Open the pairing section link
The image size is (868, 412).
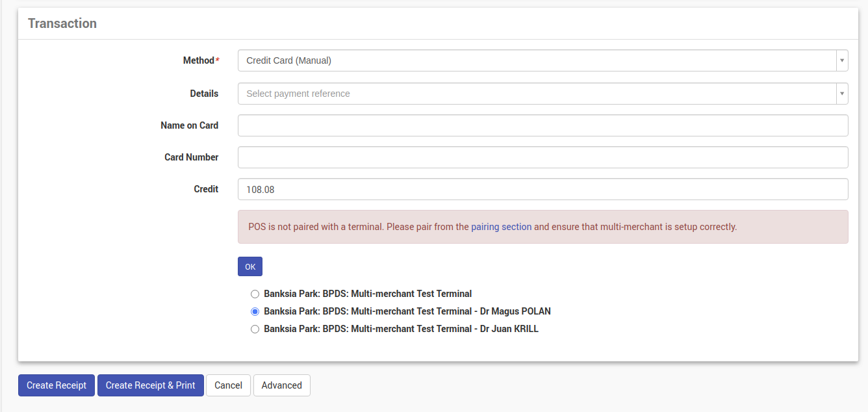pos(501,227)
